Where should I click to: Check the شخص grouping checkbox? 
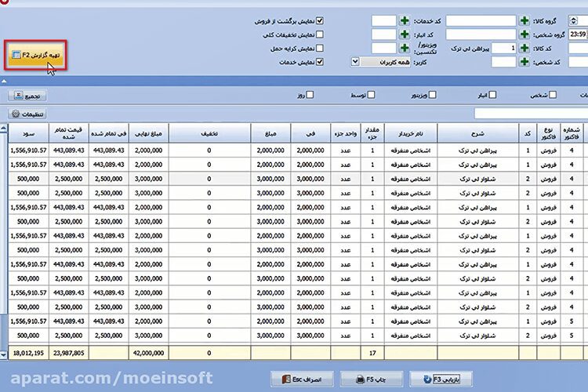point(553,95)
